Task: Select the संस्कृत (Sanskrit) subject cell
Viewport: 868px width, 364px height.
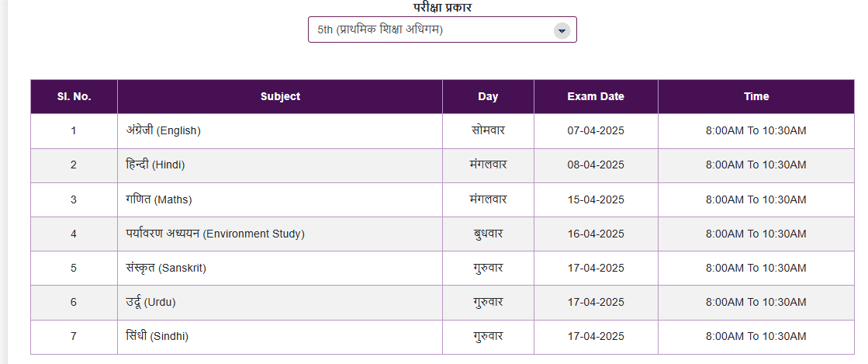Action: [166, 269]
